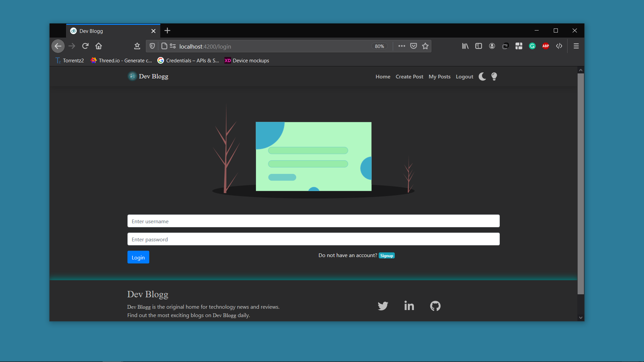Open GitHub link in footer
This screenshot has width=644, height=362.
click(435, 306)
